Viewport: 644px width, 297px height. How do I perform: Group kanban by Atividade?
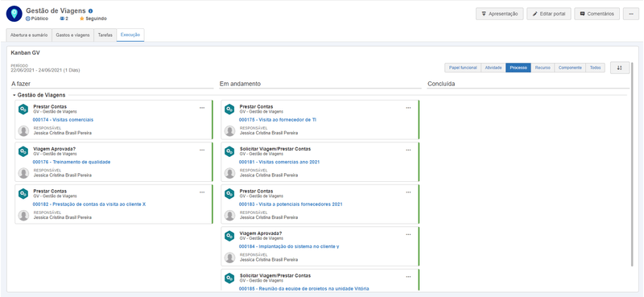[493, 68]
